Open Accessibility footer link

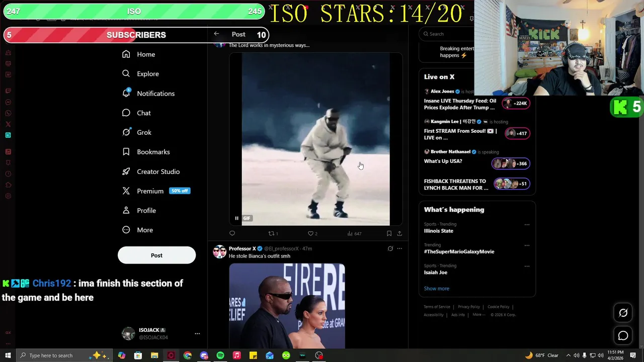click(x=433, y=315)
